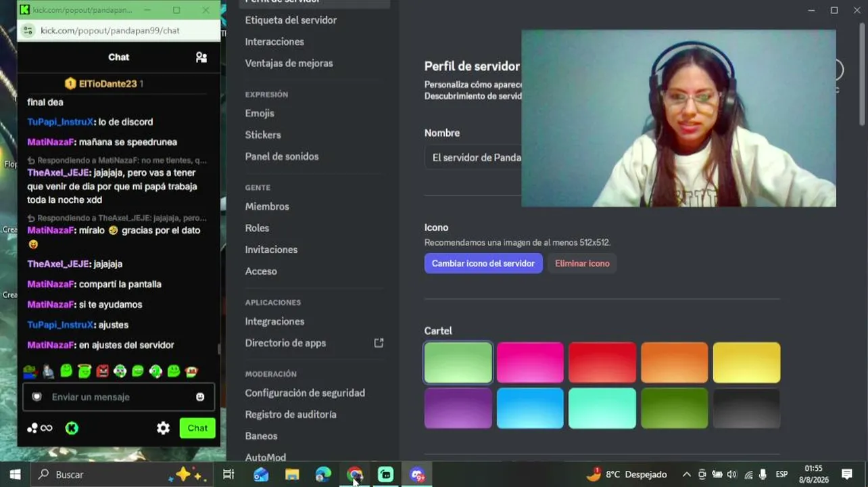Switch to Discord on the taskbar

click(x=417, y=475)
